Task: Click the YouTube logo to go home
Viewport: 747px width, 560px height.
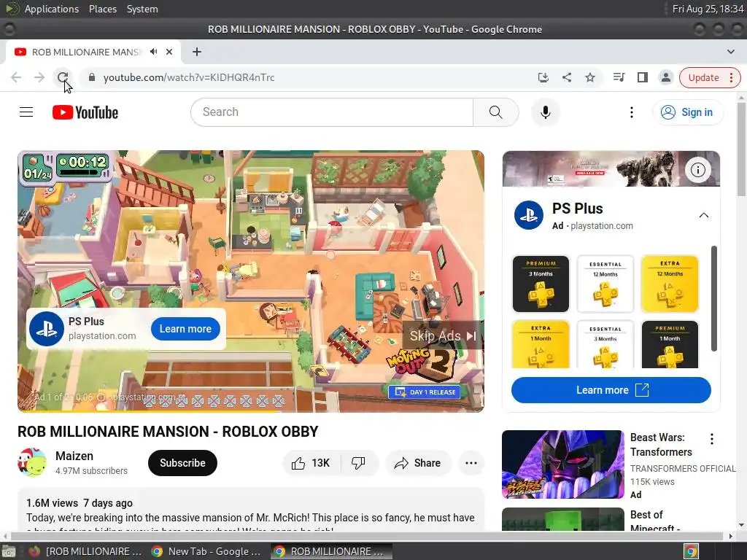Action: click(x=85, y=112)
